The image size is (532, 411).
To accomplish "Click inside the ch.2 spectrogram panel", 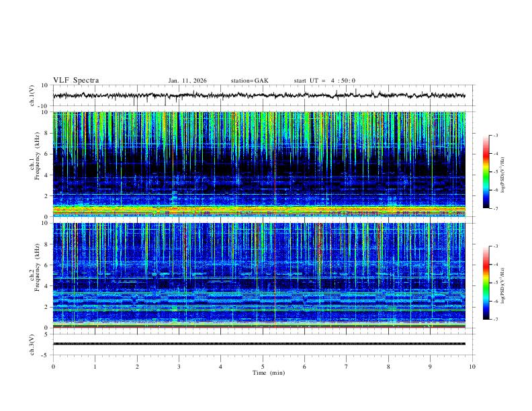I will [x=259, y=275].
